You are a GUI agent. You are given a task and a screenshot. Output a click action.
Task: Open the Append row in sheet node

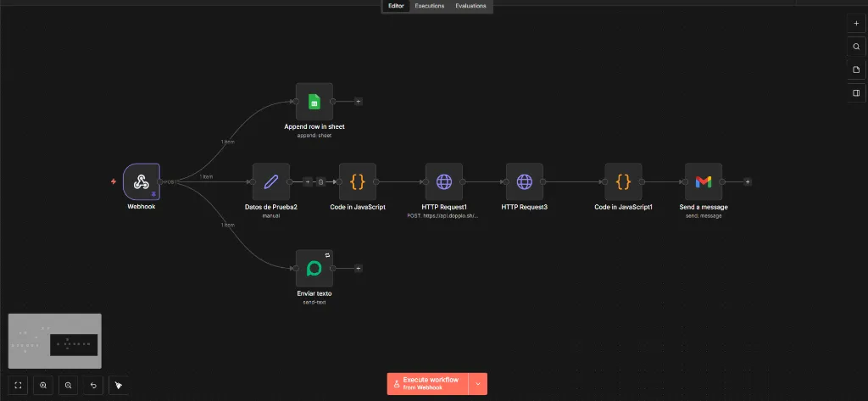click(x=314, y=102)
